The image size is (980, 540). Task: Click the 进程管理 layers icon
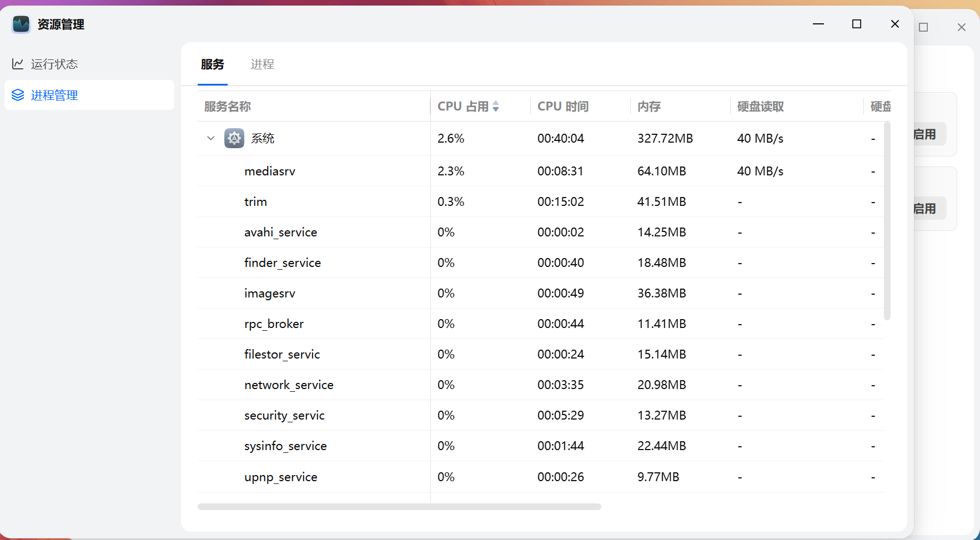coord(18,95)
